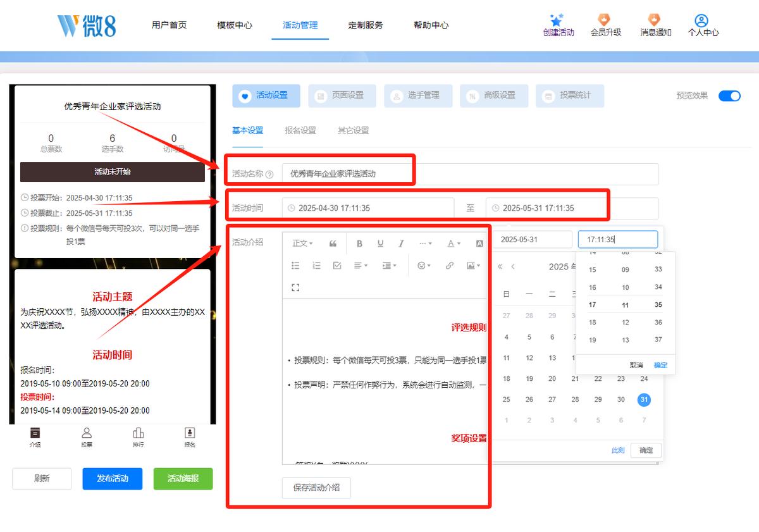Go to previous month in calendar
Image resolution: width=759 pixels, height=532 pixels.
(x=513, y=267)
